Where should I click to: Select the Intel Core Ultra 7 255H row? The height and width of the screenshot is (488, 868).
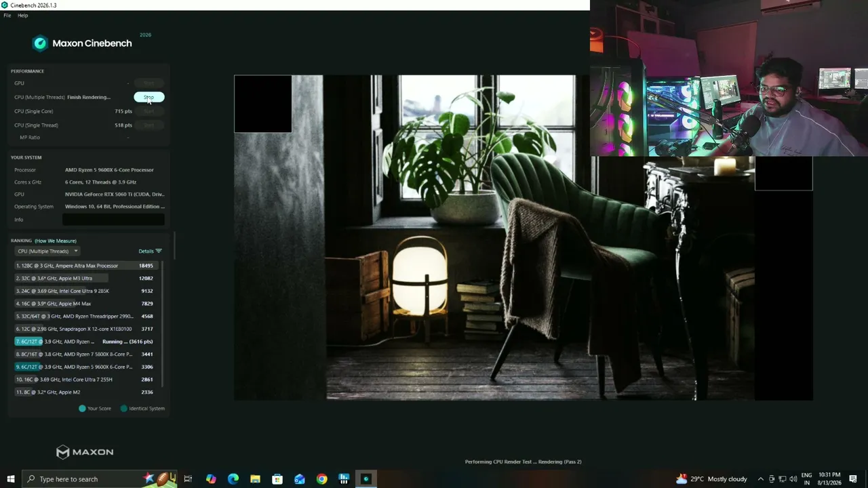point(85,380)
